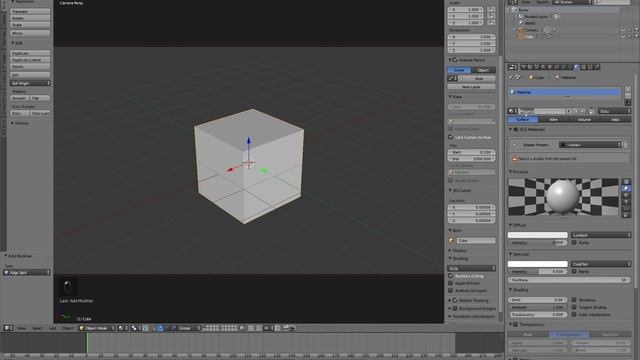Viewport: 640px width, 360px height.
Task: Enable Depth of Field checkbox
Action: [x=451, y=283]
